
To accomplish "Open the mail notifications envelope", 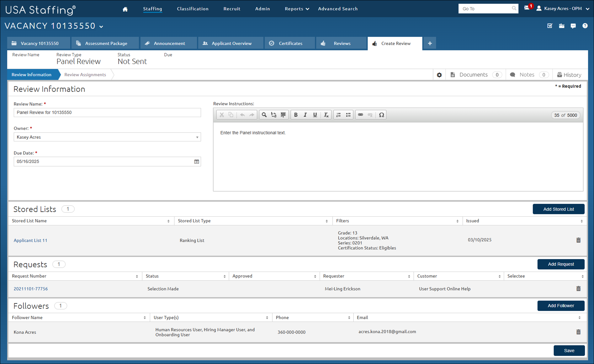I will (527, 8).
